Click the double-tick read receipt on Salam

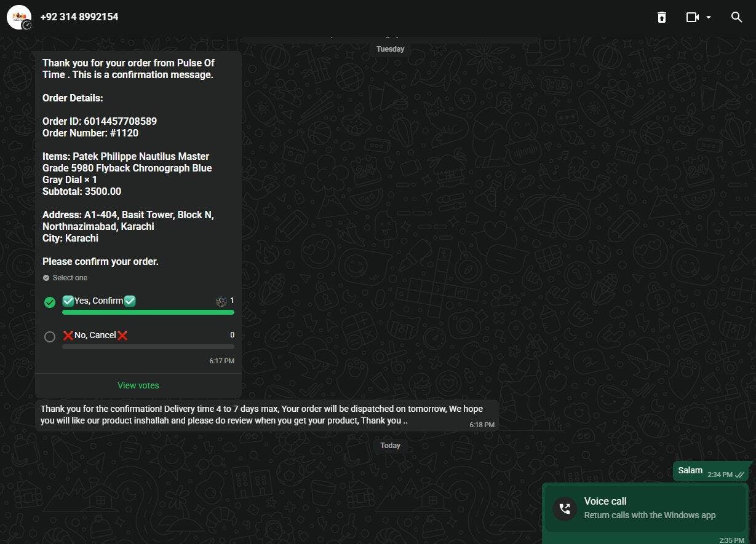point(740,475)
